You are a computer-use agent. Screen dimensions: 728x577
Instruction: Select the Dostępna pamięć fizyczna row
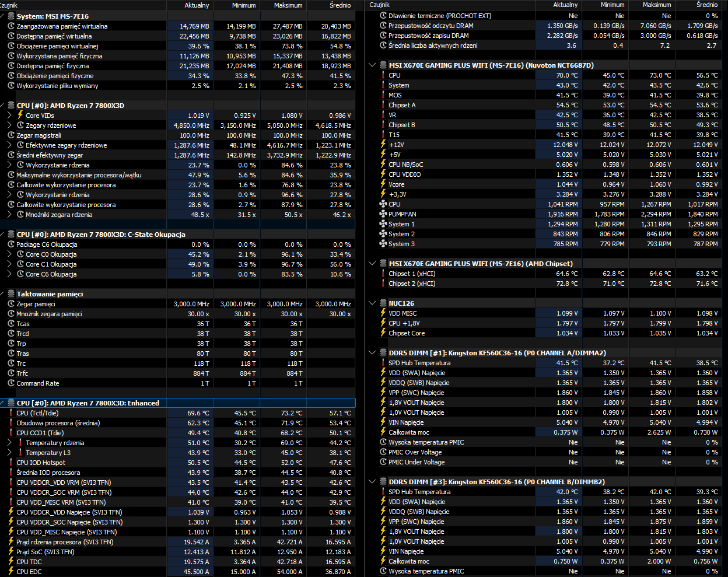pyautogui.click(x=177, y=66)
